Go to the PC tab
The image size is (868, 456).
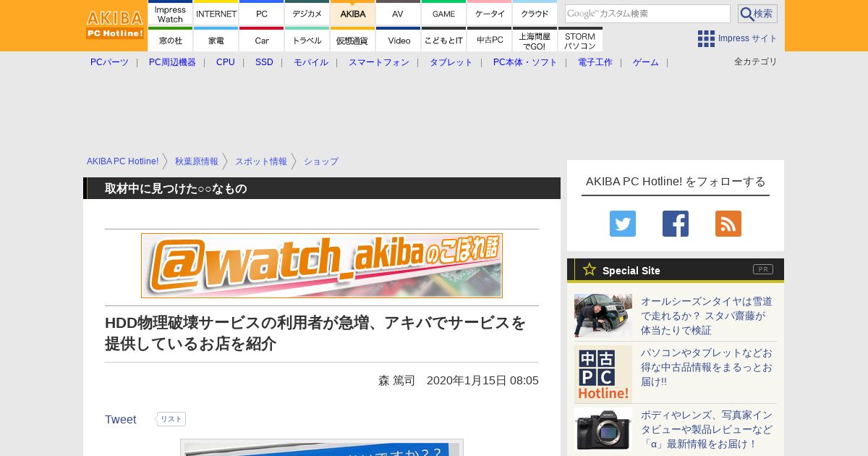(x=261, y=12)
